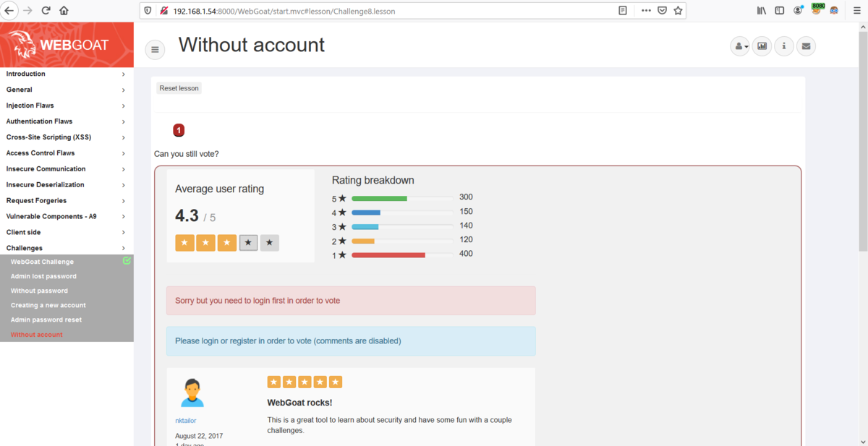Image resolution: width=868 pixels, height=446 pixels.
Task: Expand the Injection Flaws chevron
Action: [x=124, y=106]
